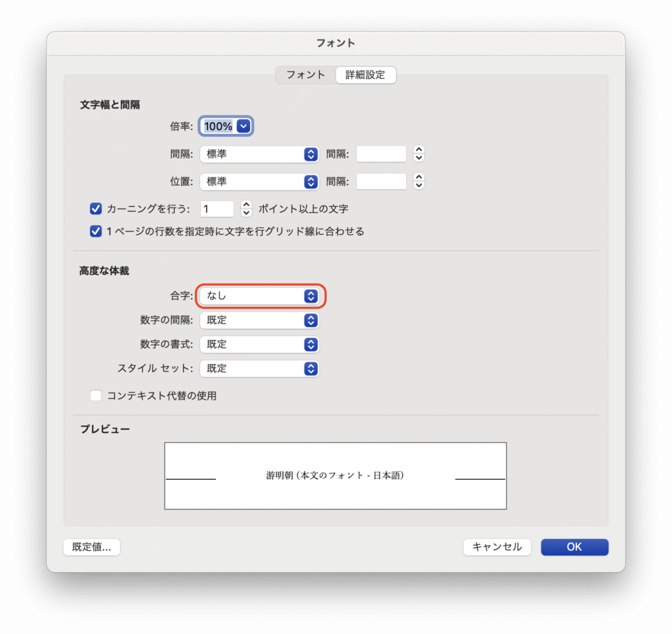
Task: Click the キャンセル button
Action: click(497, 547)
